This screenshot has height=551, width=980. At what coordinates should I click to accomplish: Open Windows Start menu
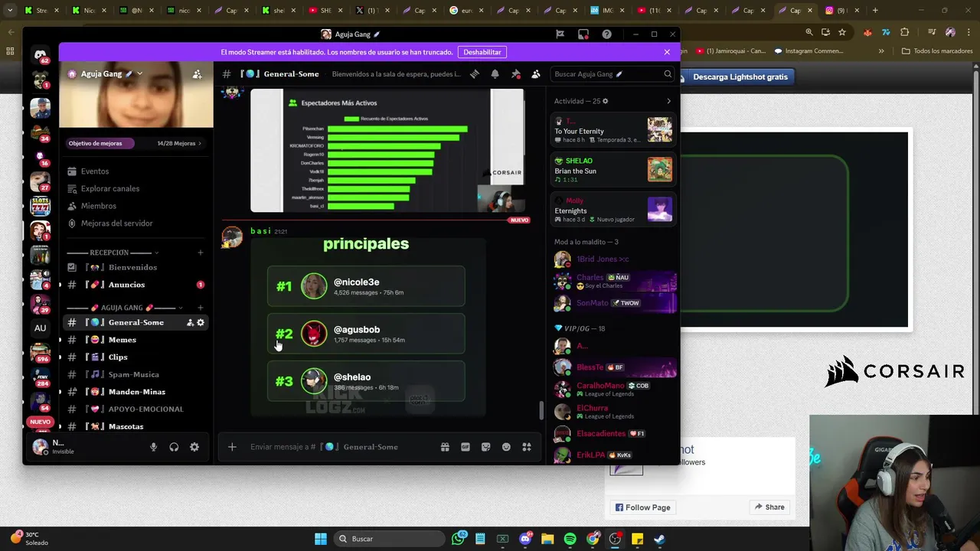[321, 539]
